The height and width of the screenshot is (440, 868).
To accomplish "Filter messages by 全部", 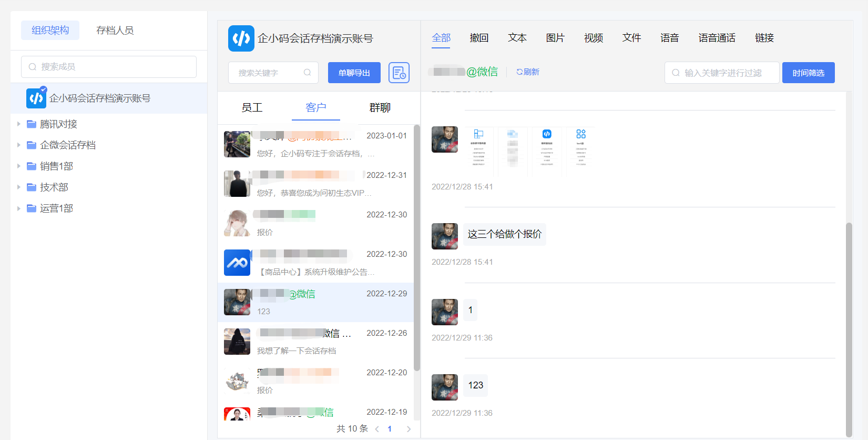I will [441, 38].
